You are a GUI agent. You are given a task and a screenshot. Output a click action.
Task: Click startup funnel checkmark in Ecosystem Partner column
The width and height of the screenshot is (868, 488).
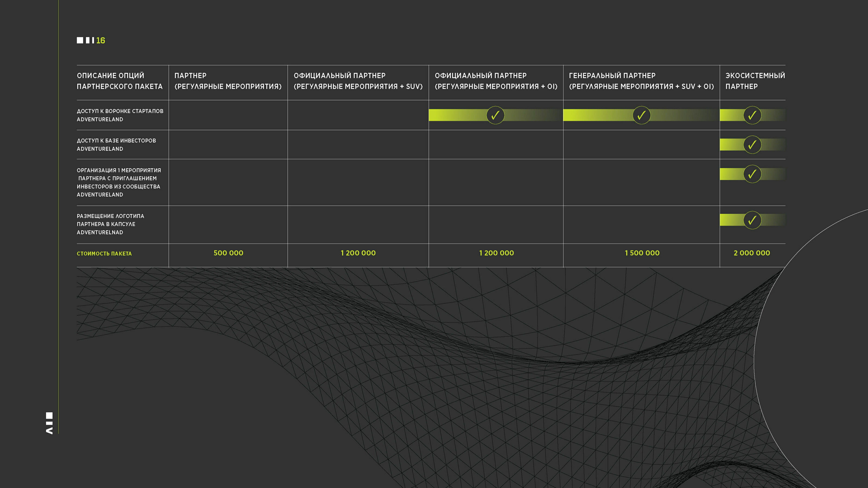[752, 115]
